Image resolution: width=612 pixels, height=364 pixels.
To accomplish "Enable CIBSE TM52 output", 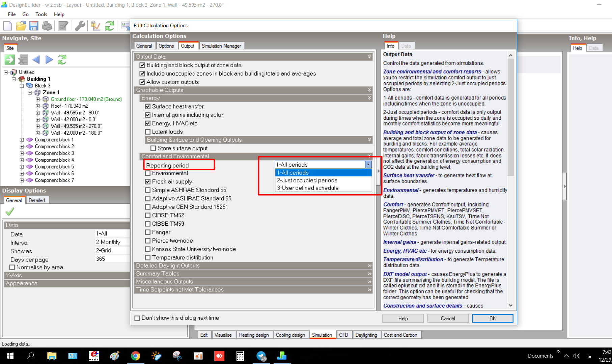I will click(x=148, y=215).
